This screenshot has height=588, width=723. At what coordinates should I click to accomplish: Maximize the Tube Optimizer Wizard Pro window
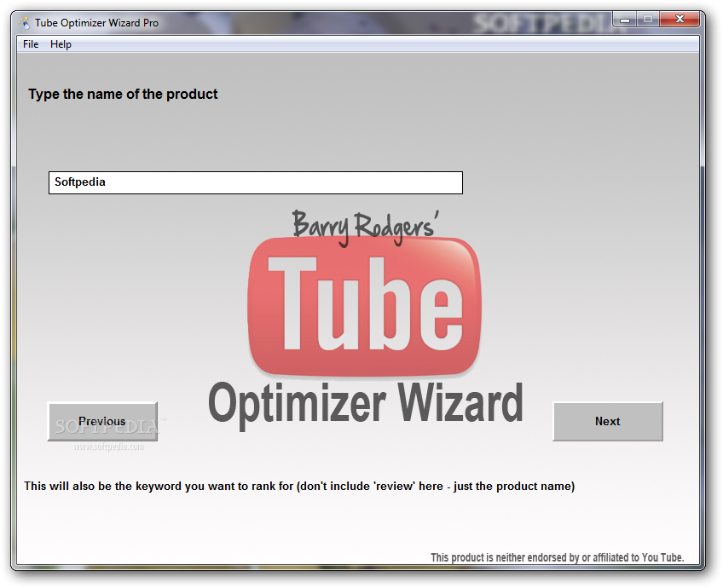coord(648,20)
